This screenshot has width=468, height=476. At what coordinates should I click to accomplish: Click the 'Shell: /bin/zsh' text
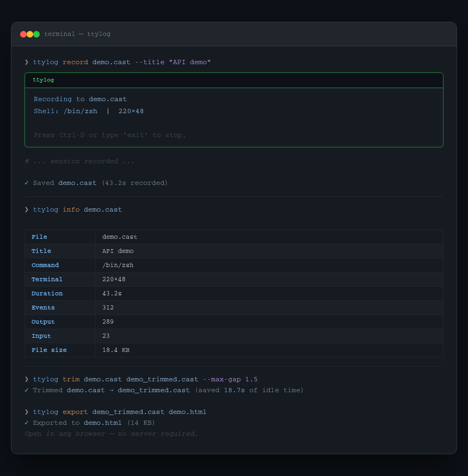point(66,111)
